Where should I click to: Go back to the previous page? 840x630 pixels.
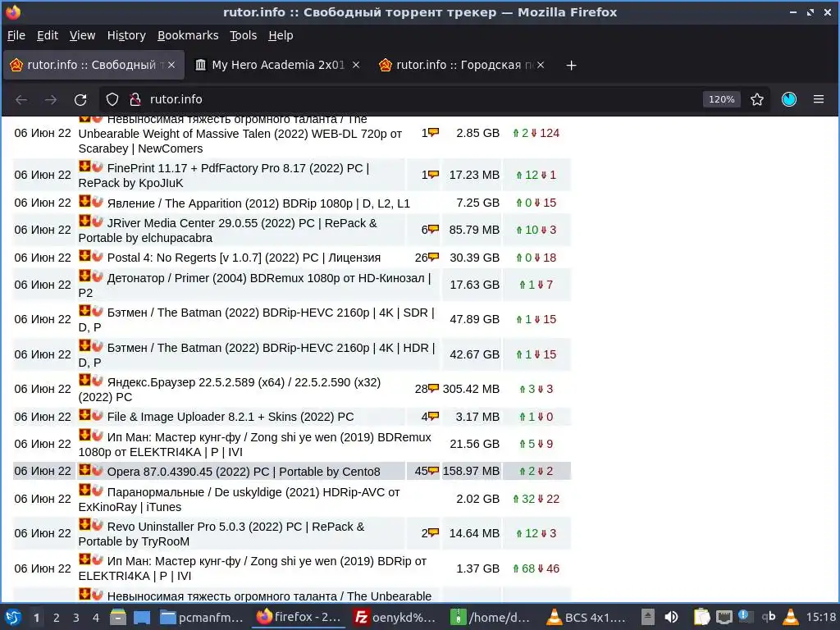tap(21, 99)
